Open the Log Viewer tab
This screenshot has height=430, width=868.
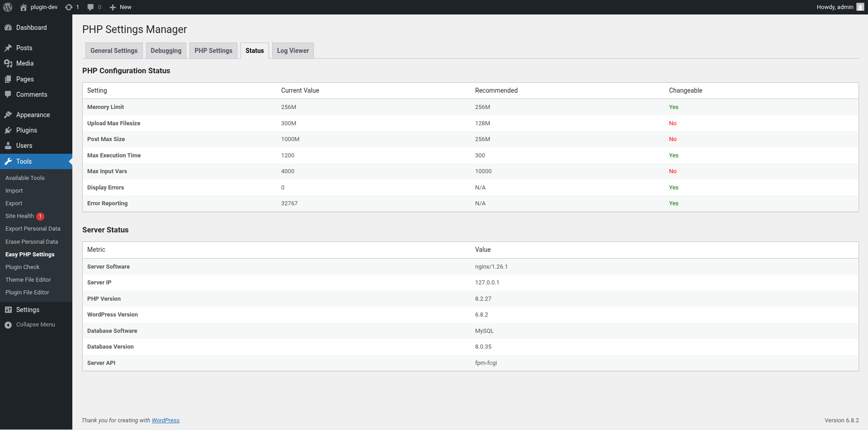pyautogui.click(x=292, y=51)
